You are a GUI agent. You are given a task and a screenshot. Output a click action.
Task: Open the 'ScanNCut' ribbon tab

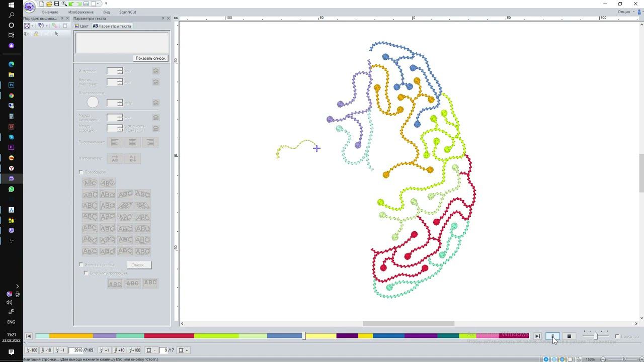[128, 12]
